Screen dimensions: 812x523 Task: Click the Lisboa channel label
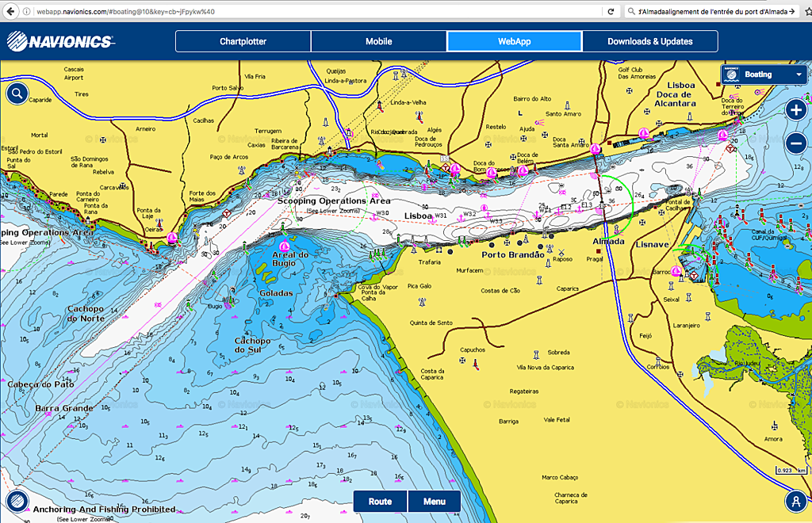[418, 216]
